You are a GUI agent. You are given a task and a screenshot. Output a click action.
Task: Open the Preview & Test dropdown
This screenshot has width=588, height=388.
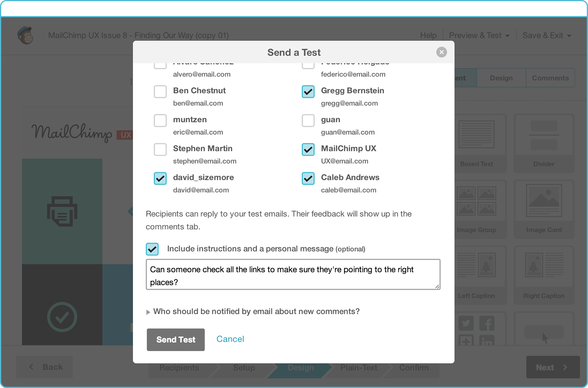point(479,35)
